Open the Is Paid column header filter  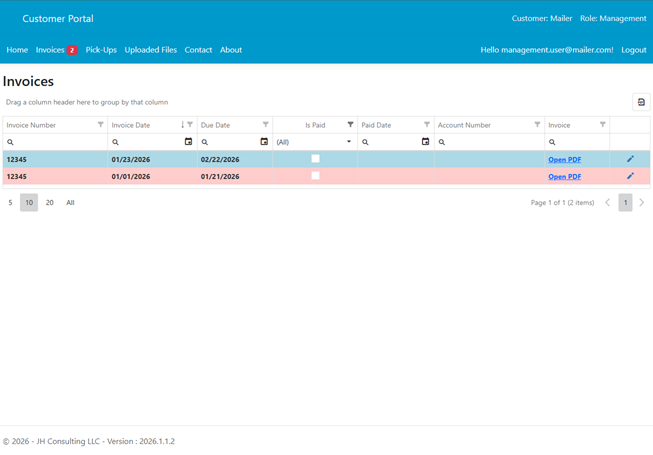[350, 125]
